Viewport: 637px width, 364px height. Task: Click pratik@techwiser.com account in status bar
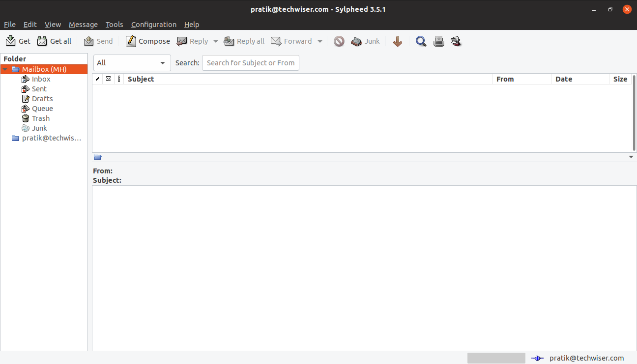point(586,358)
